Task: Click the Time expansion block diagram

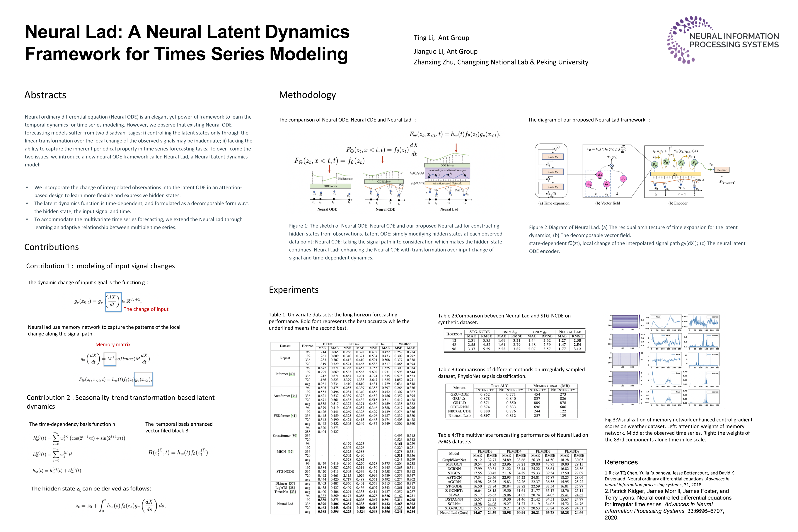Action: (x=551, y=171)
